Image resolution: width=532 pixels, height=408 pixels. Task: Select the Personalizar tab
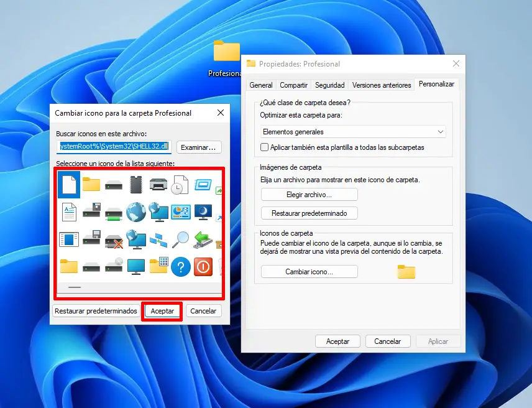pyautogui.click(x=436, y=84)
